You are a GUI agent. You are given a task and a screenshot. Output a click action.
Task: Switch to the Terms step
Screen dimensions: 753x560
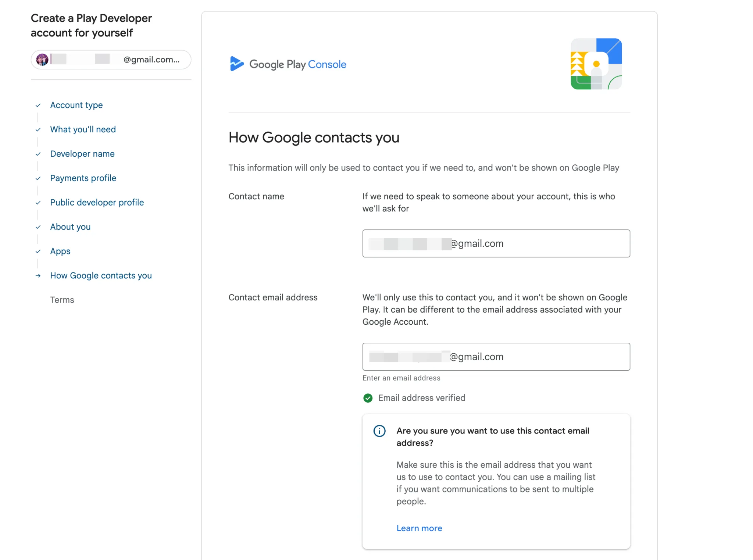click(62, 300)
